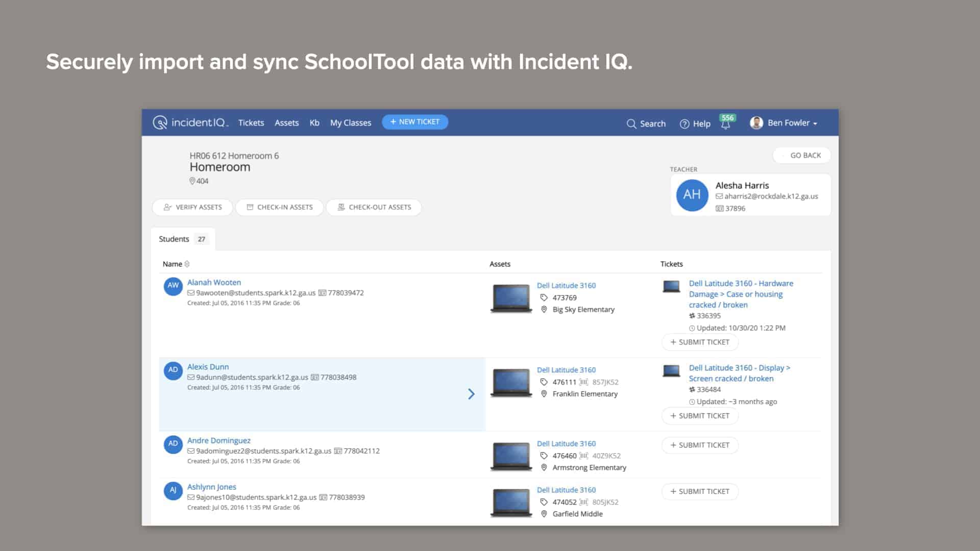Click the barcode icon next to 857JK52
The width and height of the screenshot is (980, 551).
583,382
